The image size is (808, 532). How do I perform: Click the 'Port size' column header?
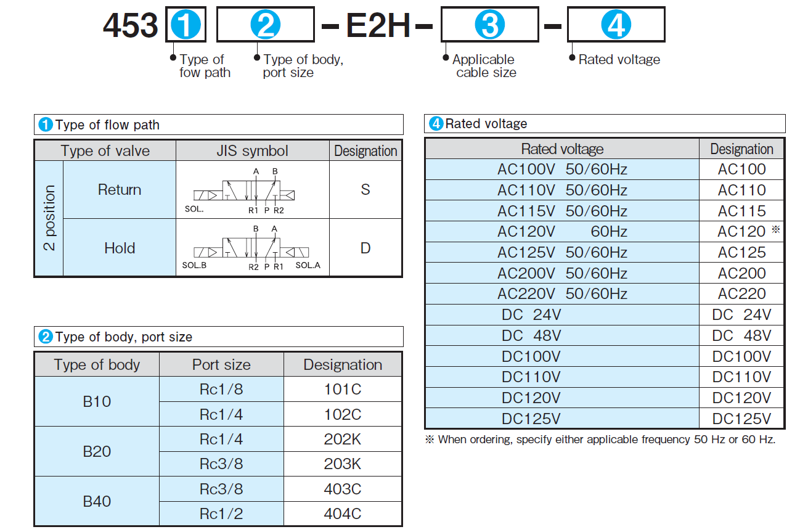pyautogui.click(x=222, y=365)
